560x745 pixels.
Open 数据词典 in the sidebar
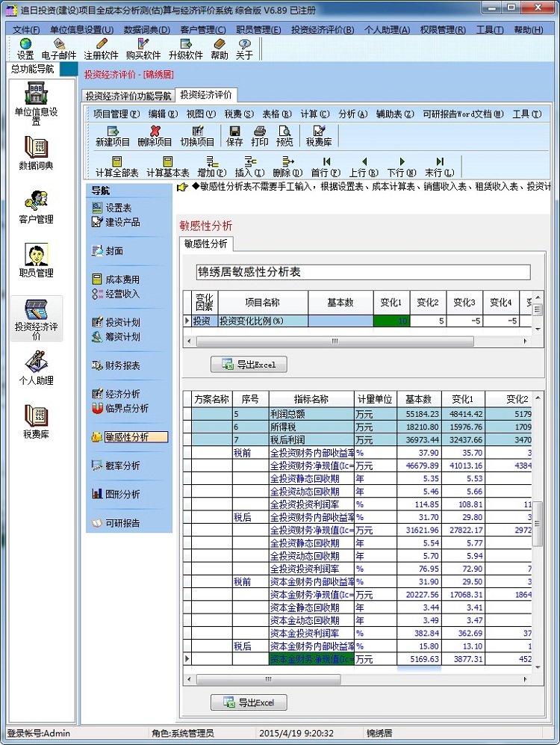point(36,153)
